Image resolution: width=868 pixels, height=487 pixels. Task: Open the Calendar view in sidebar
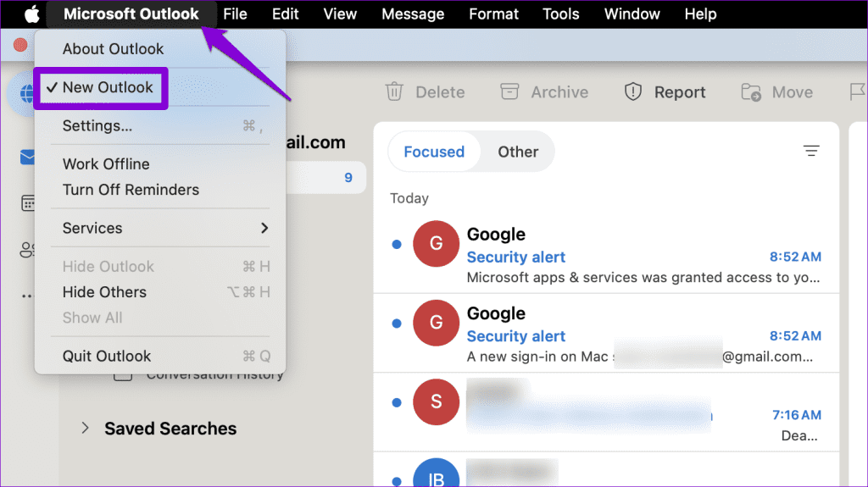(x=27, y=203)
